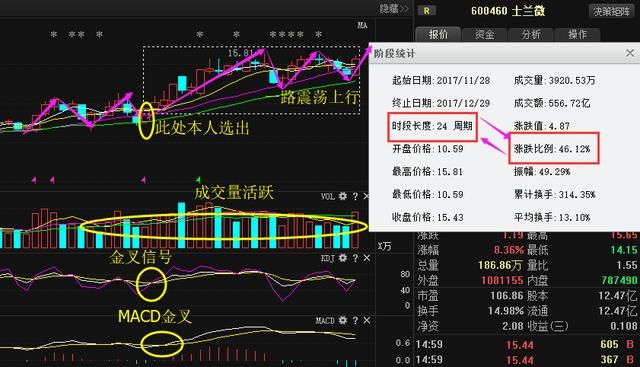Switch to the 分析 tab
This screenshot has height=367, width=640.
click(x=531, y=35)
